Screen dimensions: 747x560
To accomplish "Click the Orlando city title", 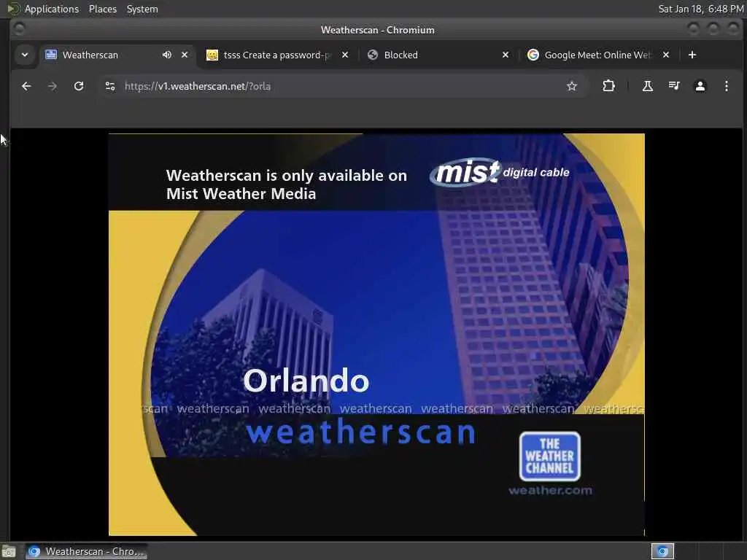I will (306, 381).
